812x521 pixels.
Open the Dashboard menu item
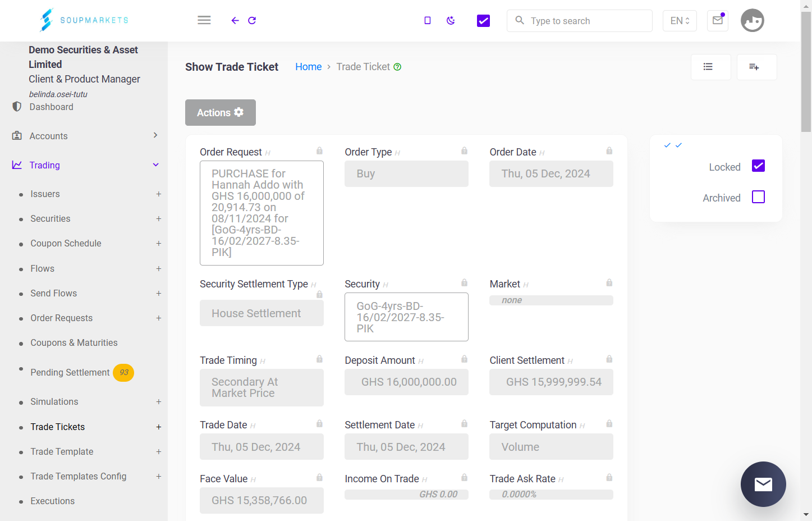(51, 107)
